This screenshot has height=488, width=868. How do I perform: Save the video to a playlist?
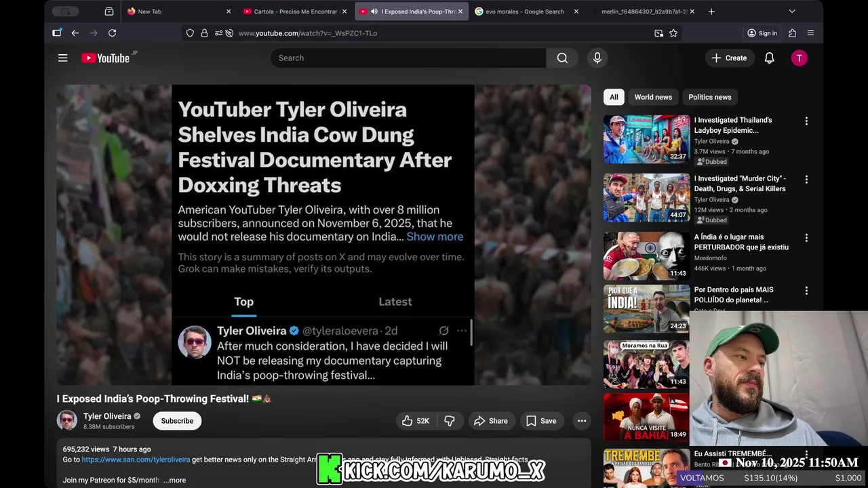(541, 421)
